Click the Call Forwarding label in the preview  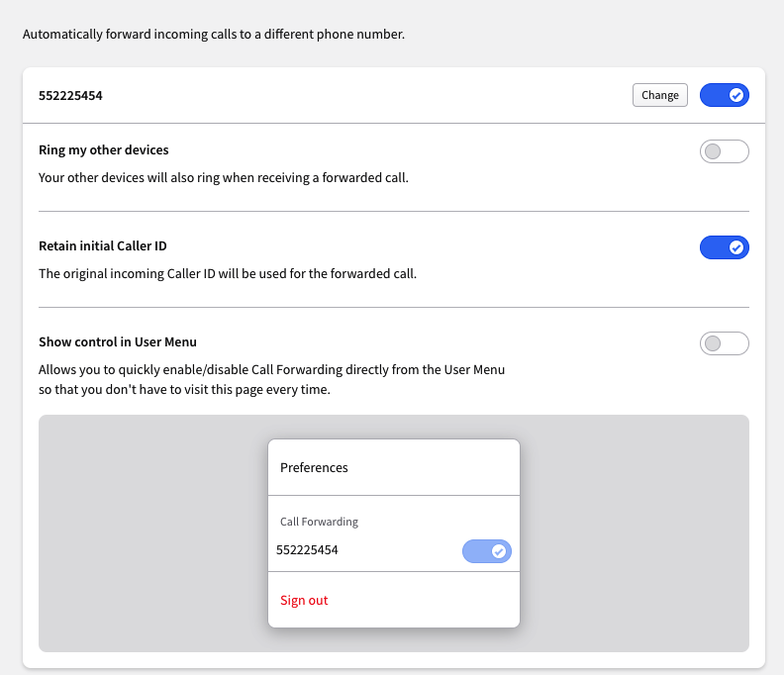319,522
